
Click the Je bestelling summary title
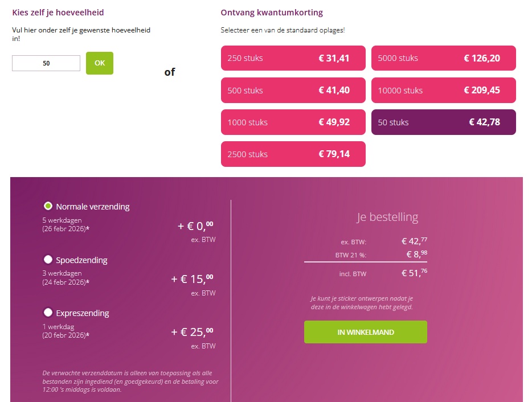click(x=386, y=217)
